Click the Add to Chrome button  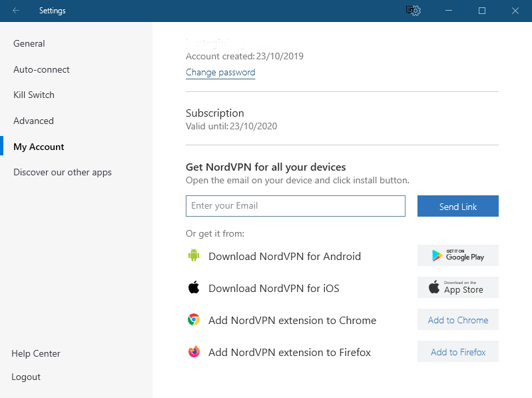(x=458, y=319)
